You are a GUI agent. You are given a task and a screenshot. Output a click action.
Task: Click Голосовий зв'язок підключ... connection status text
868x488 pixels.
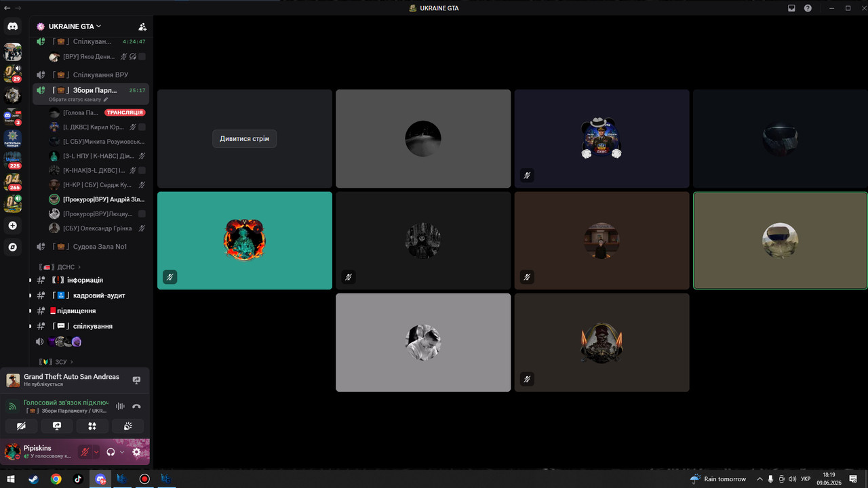tap(66, 403)
